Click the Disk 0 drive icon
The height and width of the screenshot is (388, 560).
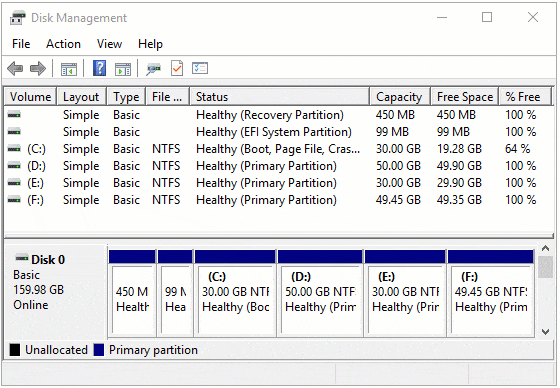(22, 258)
